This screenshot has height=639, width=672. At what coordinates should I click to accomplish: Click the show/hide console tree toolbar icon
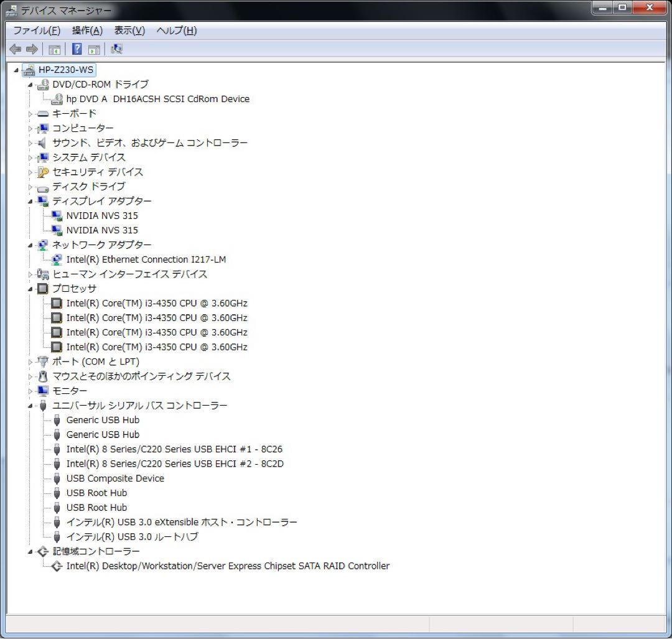click(54, 50)
